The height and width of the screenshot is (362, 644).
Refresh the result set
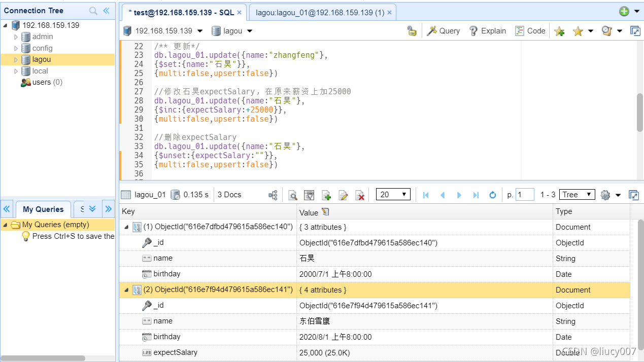point(492,195)
